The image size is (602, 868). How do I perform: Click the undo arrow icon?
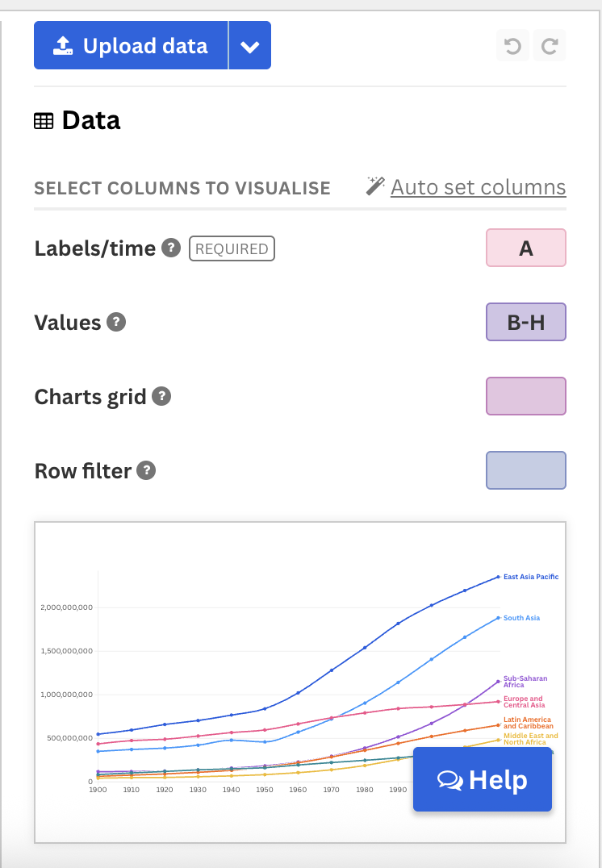pos(512,45)
